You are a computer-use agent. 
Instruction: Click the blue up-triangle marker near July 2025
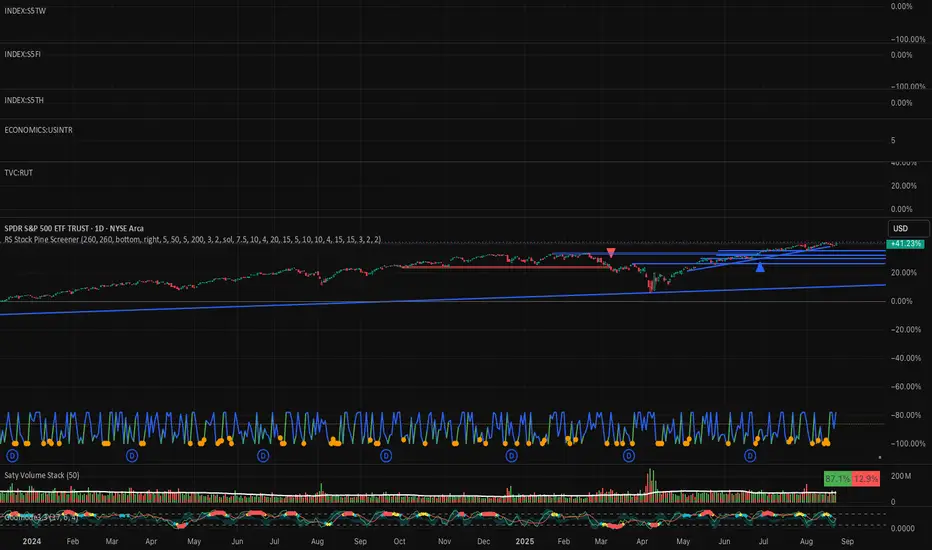click(x=760, y=268)
